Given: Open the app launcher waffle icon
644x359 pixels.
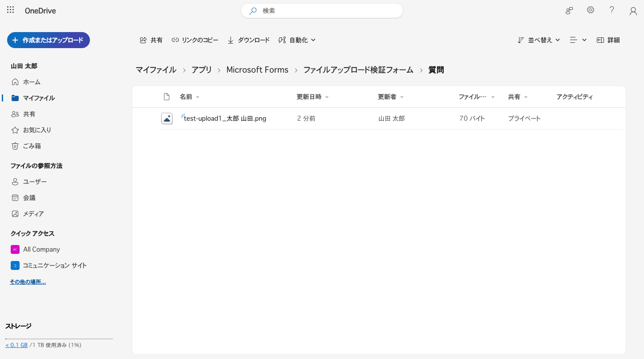Looking at the screenshot, I should tap(11, 10).
